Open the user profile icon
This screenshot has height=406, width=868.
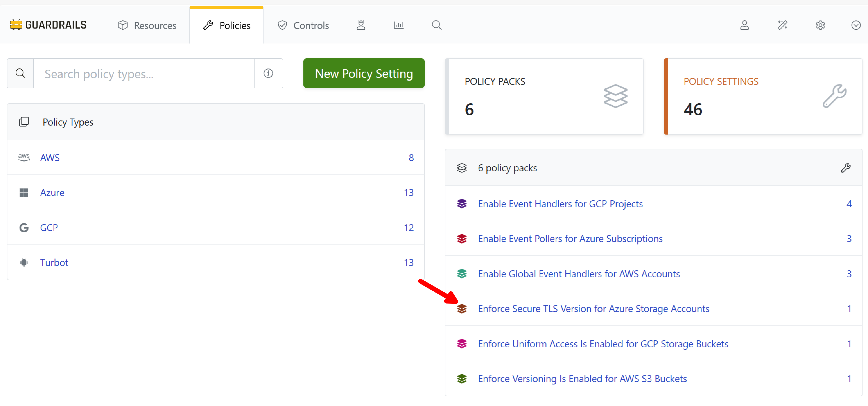click(x=745, y=25)
